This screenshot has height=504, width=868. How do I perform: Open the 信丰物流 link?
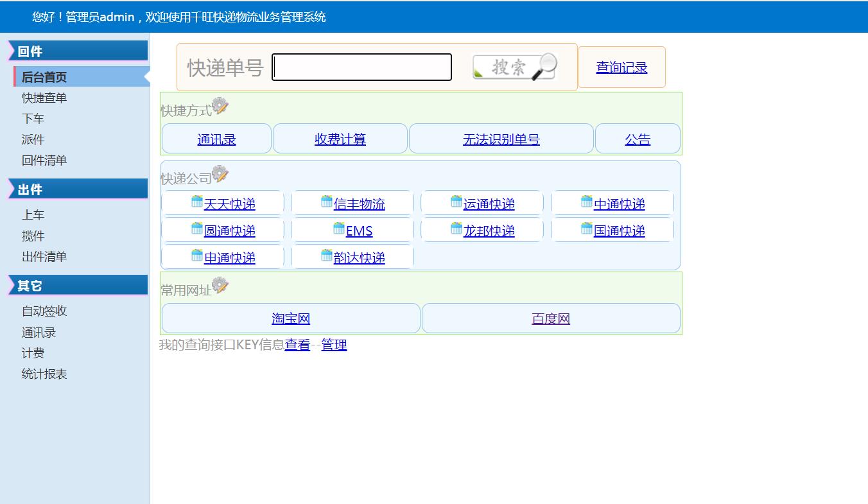(x=360, y=204)
